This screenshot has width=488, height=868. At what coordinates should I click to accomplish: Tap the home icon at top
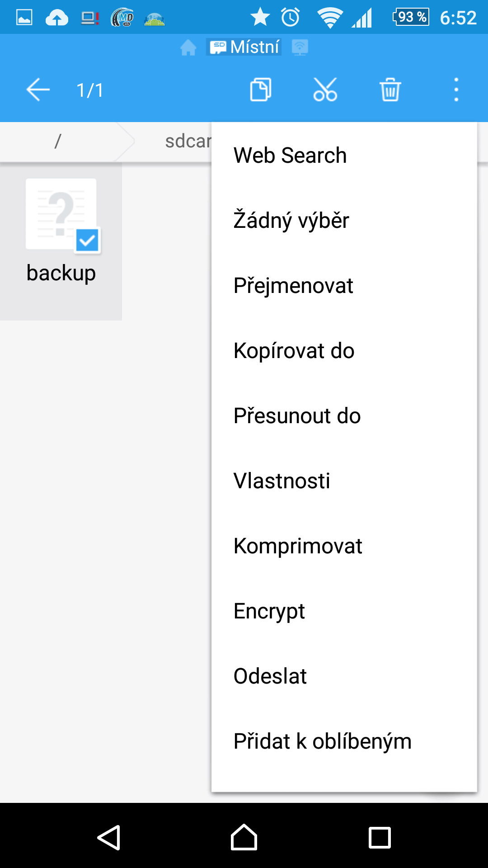188,47
